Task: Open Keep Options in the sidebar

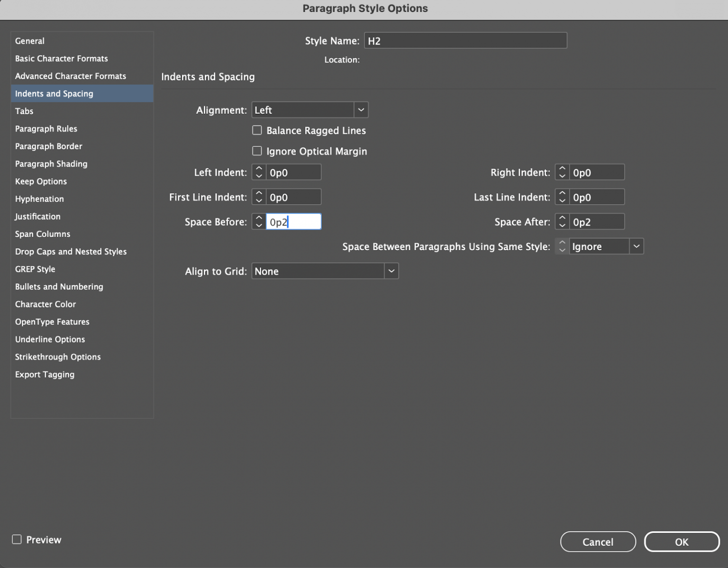Action: point(41,181)
